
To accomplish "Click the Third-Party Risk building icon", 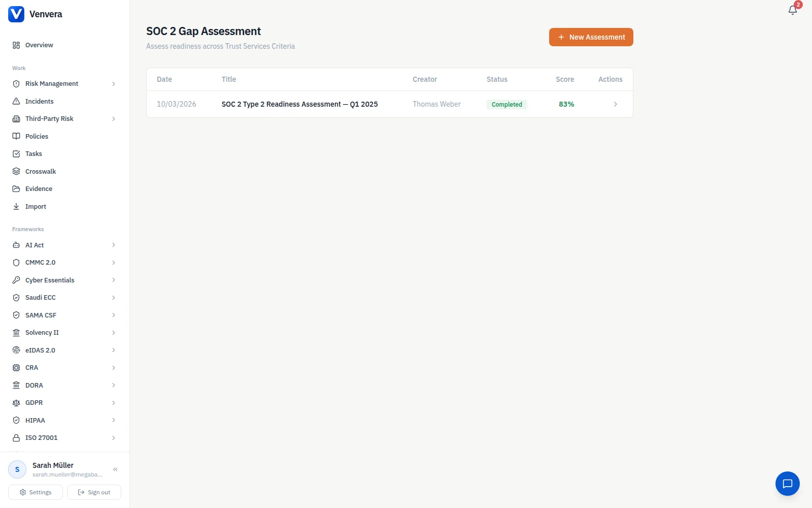I will click(x=16, y=119).
